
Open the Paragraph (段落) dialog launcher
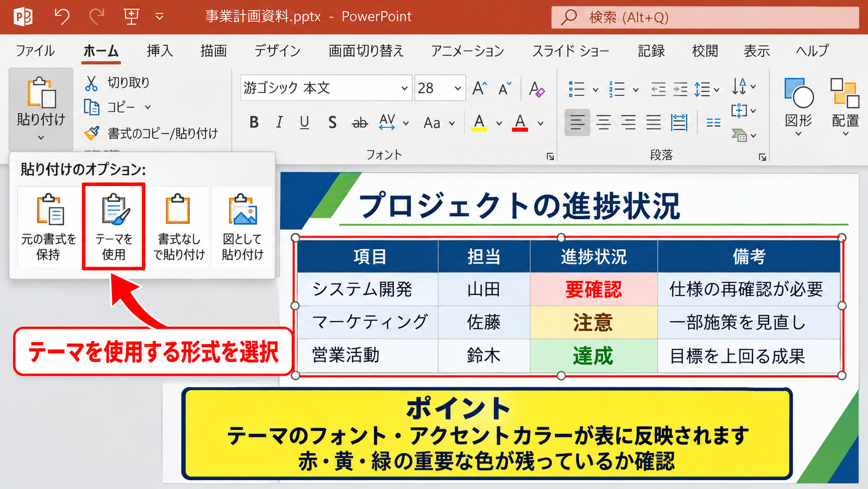762,157
